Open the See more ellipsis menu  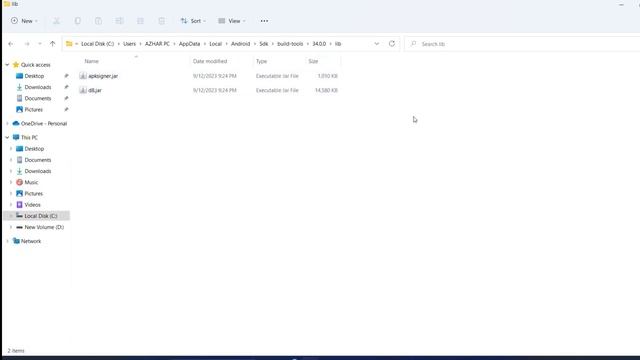coord(264,21)
